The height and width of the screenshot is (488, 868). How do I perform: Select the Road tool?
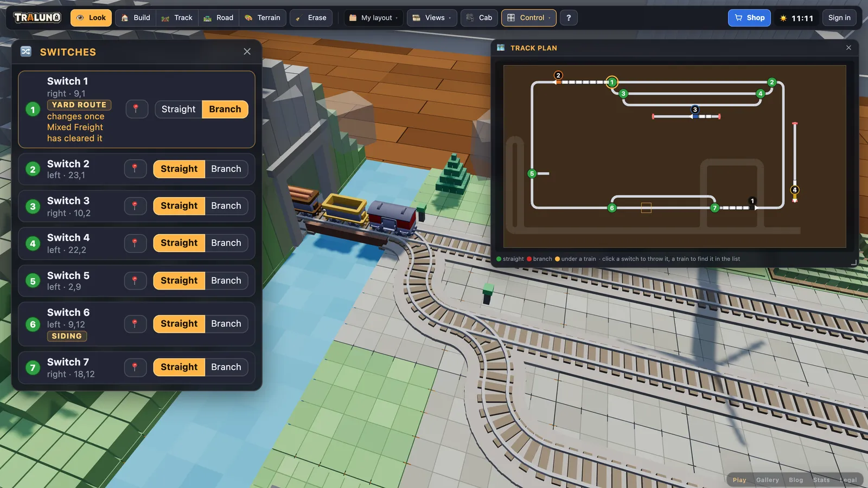219,18
